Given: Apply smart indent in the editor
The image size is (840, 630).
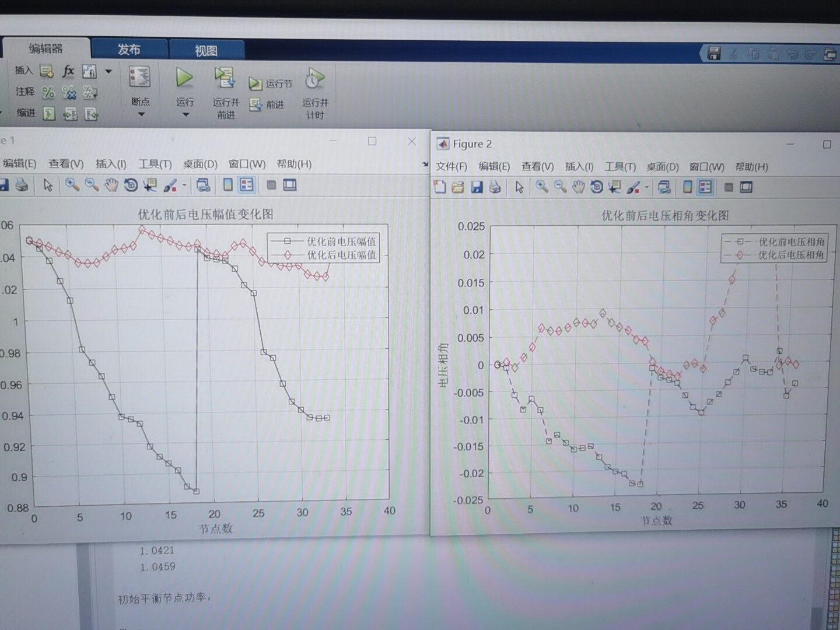Looking at the screenshot, I should point(49,113).
